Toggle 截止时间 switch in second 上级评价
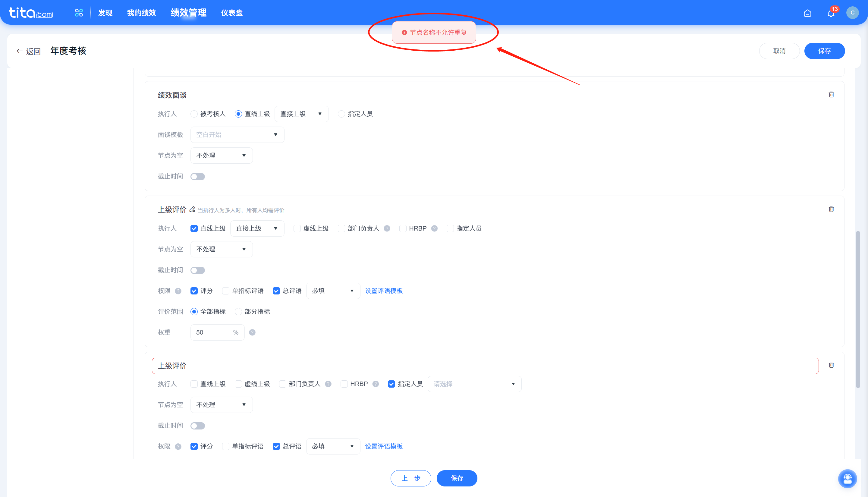This screenshot has width=868, height=497. (x=198, y=426)
